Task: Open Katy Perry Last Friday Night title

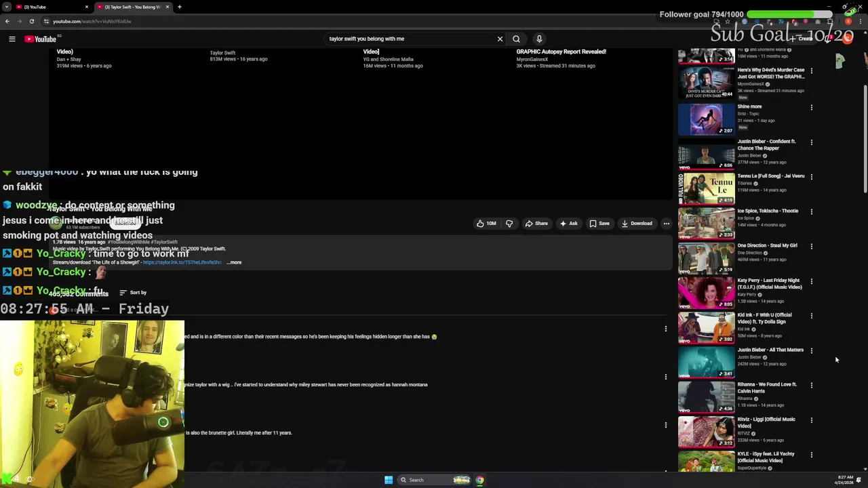Action: [x=770, y=283]
